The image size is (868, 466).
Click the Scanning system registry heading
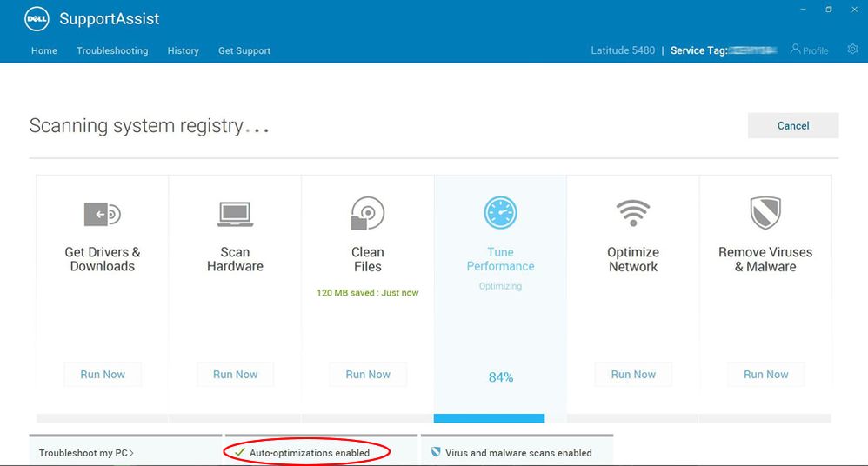(149, 126)
